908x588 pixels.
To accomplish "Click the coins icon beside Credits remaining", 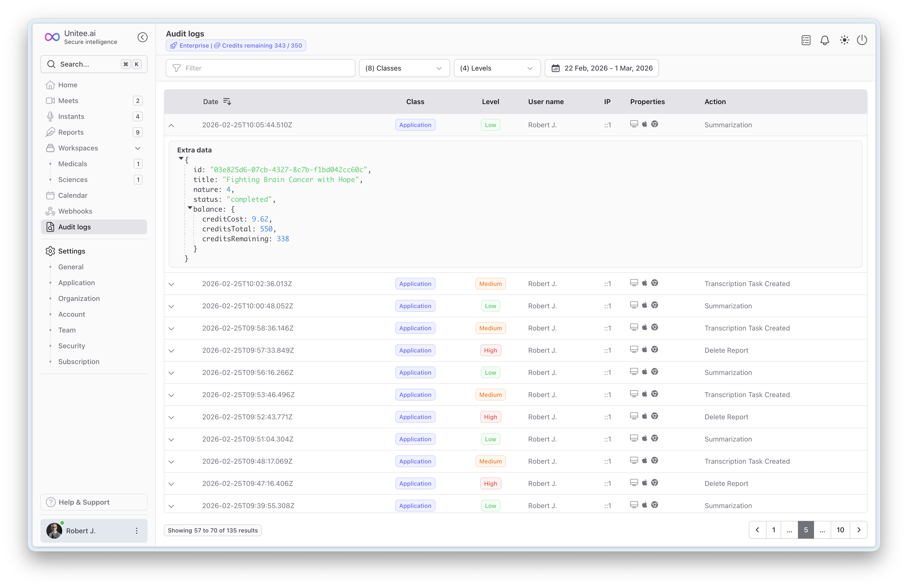I will (217, 45).
